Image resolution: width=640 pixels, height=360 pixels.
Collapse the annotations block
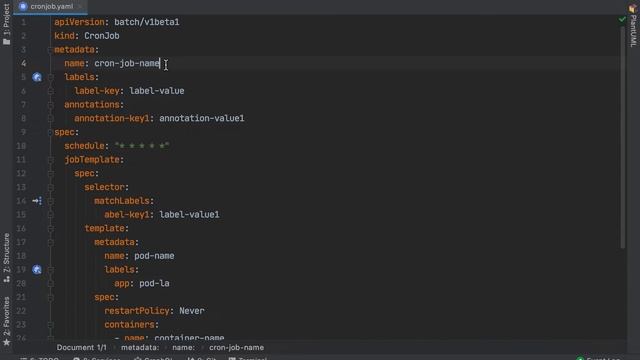[x=50, y=105]
